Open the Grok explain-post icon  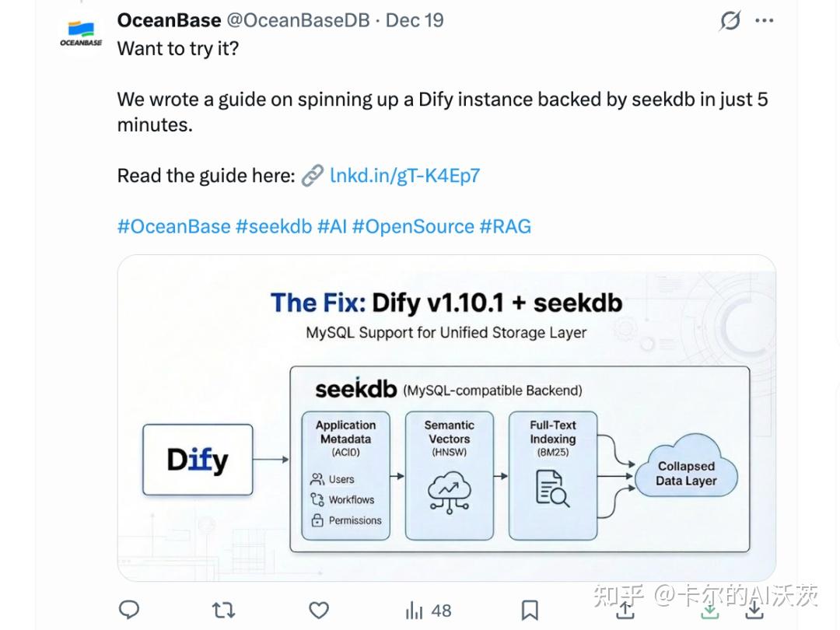coord(730,20)
